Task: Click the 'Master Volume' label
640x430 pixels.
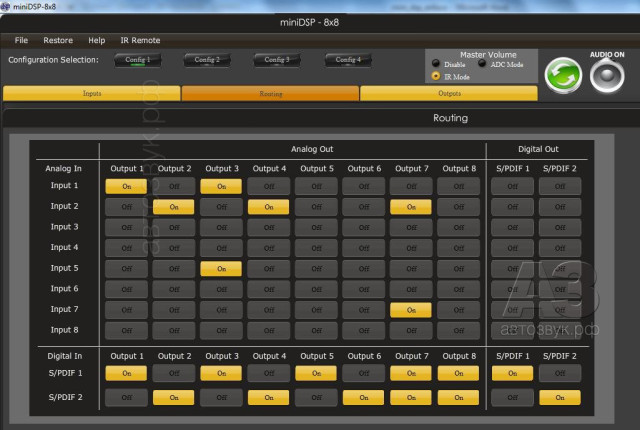Action: (x=488, y=55)
